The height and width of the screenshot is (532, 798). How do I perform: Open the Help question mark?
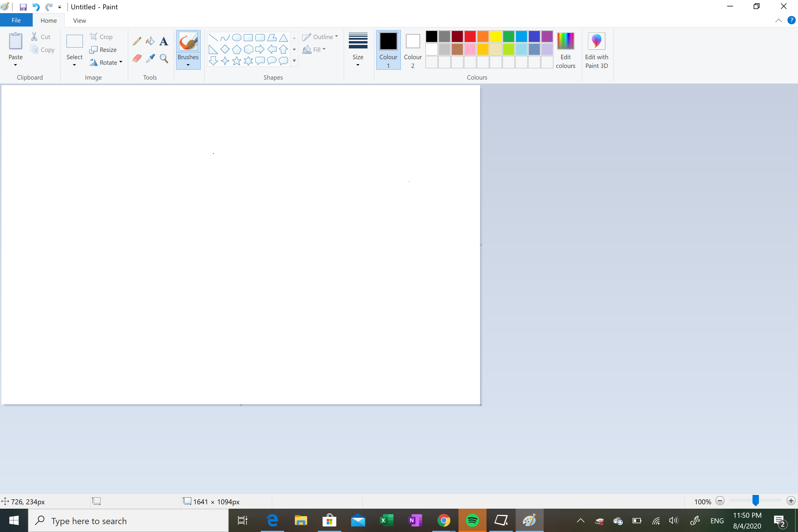point(791,20)
